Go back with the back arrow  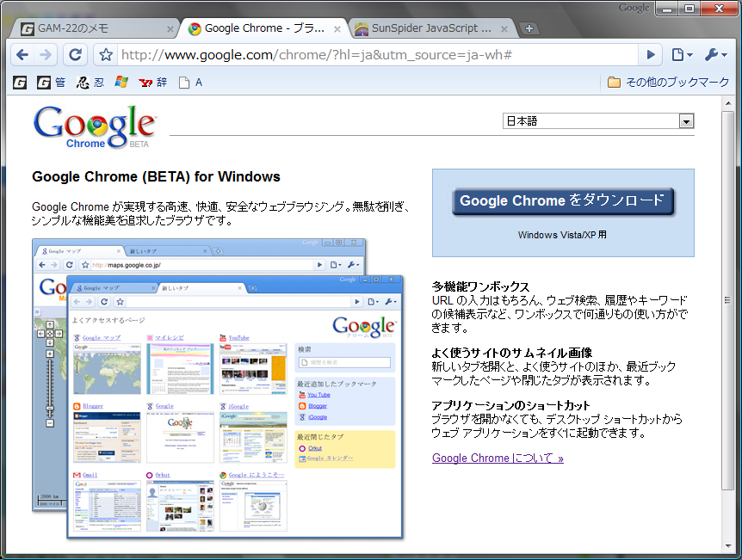pyautogui.click(x=22, y=55)
